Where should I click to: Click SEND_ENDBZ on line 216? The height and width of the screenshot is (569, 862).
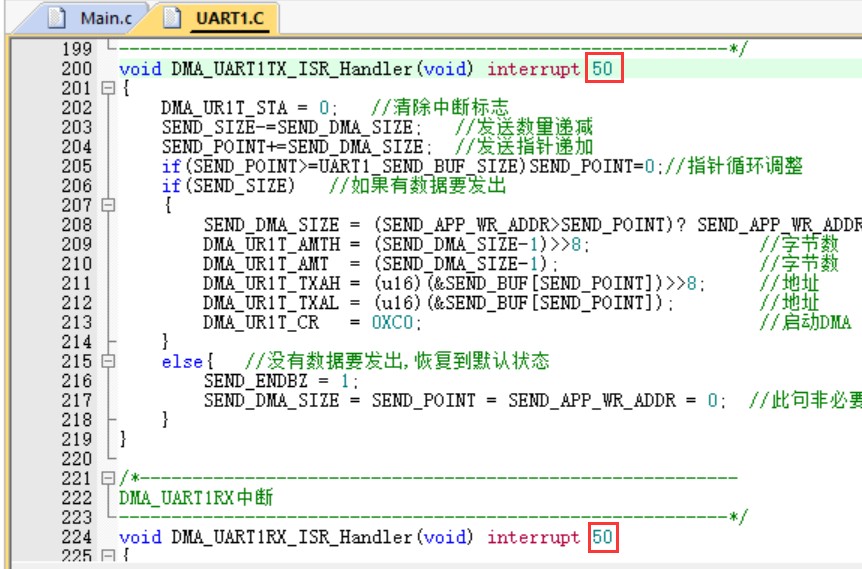pos(255,381)
